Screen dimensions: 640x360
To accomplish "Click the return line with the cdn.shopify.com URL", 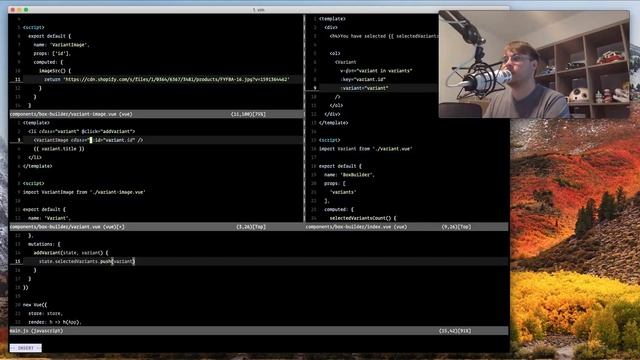I will (167, 79).
